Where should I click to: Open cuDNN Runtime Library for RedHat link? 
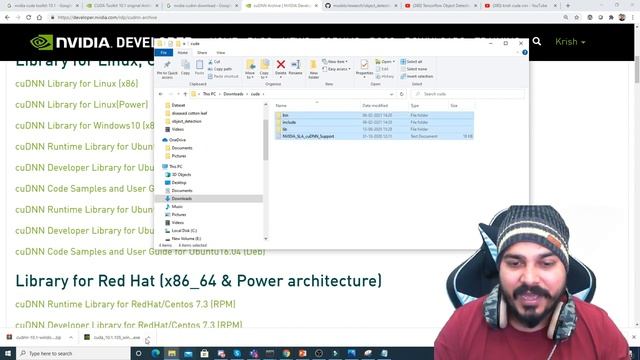click(125, 304)
